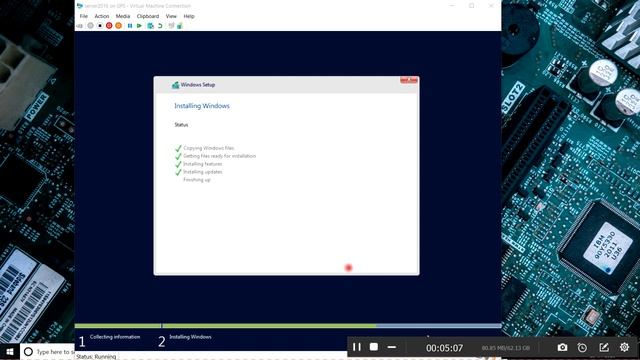Click 'Copying Windows files' status line

pyautogui.click(x=208, y=148)
